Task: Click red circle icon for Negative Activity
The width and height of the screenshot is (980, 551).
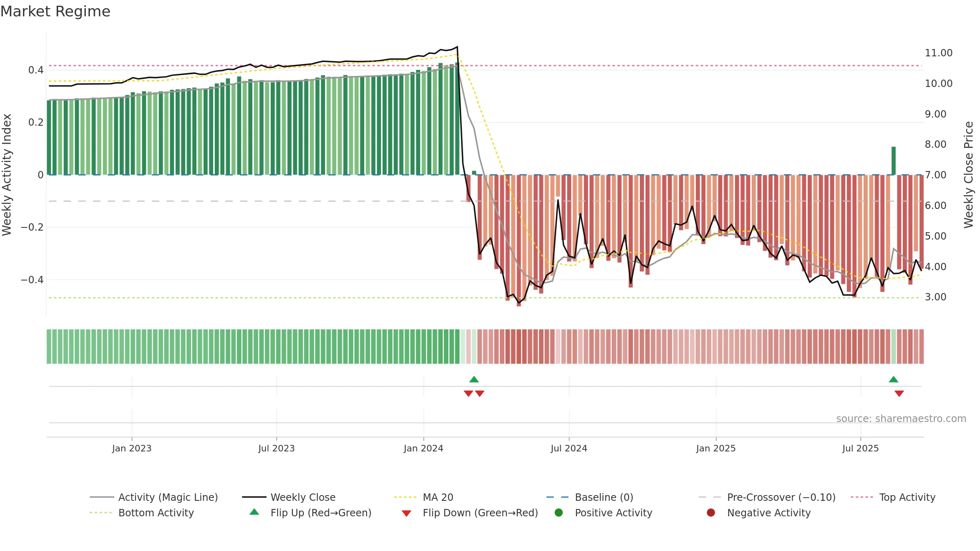Action: [711, 512]
